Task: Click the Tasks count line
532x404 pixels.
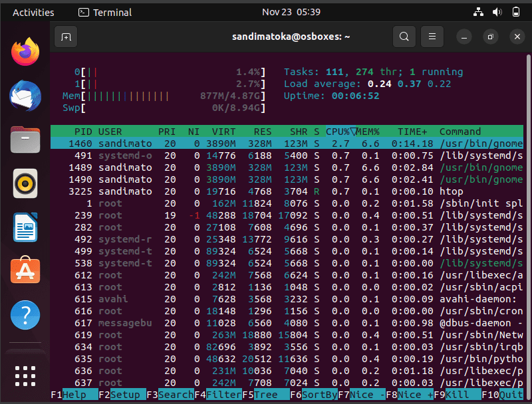Action: coord(373,72)
